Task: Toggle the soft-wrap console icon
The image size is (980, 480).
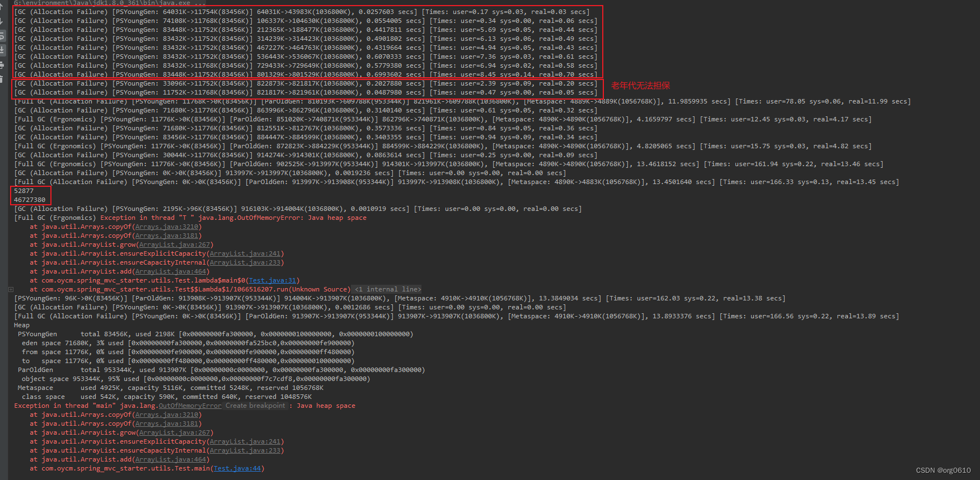Action: (x=2, y=36)
